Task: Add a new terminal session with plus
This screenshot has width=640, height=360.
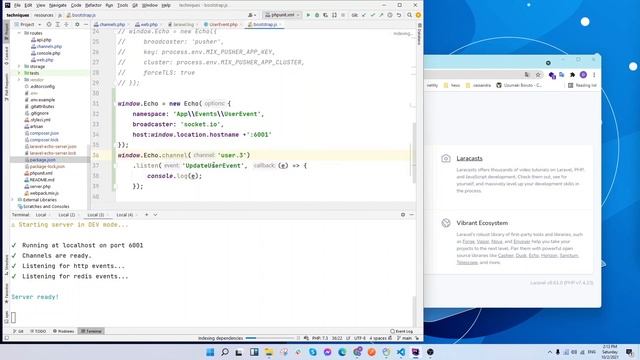Action: (147, 214)
